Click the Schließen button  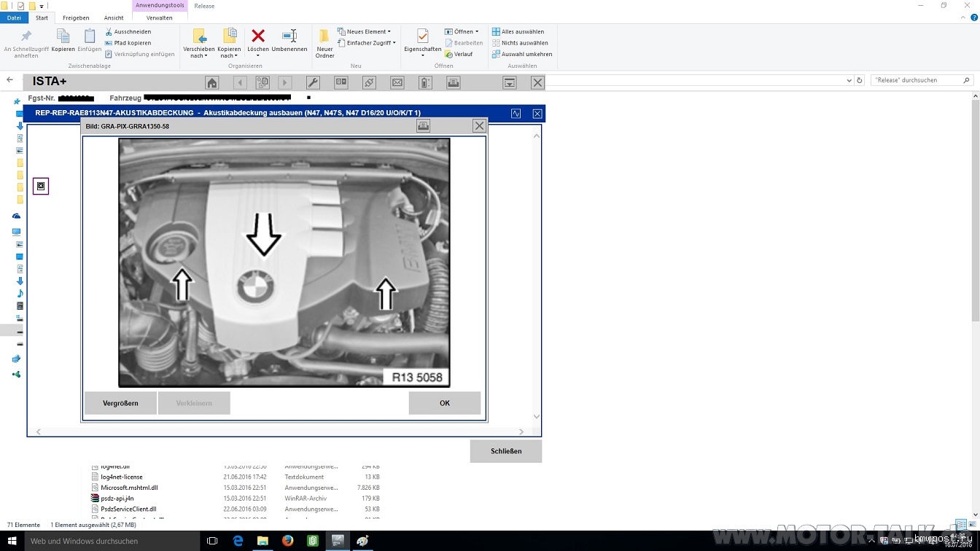pos(505,451)
